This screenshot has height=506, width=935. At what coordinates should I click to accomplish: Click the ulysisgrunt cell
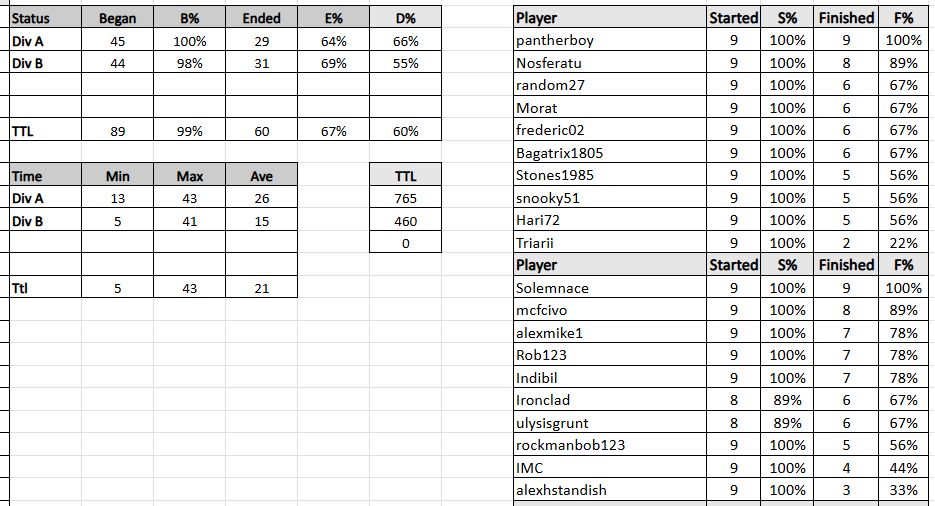click(x=608, y=423)
